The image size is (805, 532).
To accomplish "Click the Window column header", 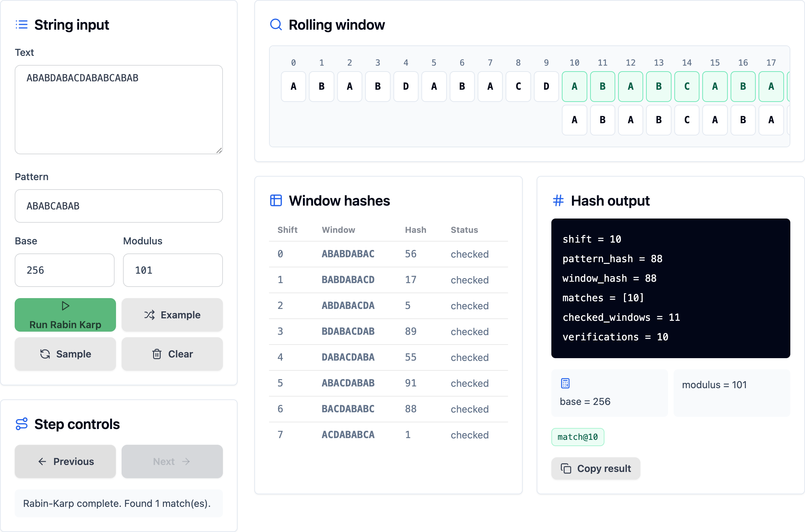I will coord(339,230).
